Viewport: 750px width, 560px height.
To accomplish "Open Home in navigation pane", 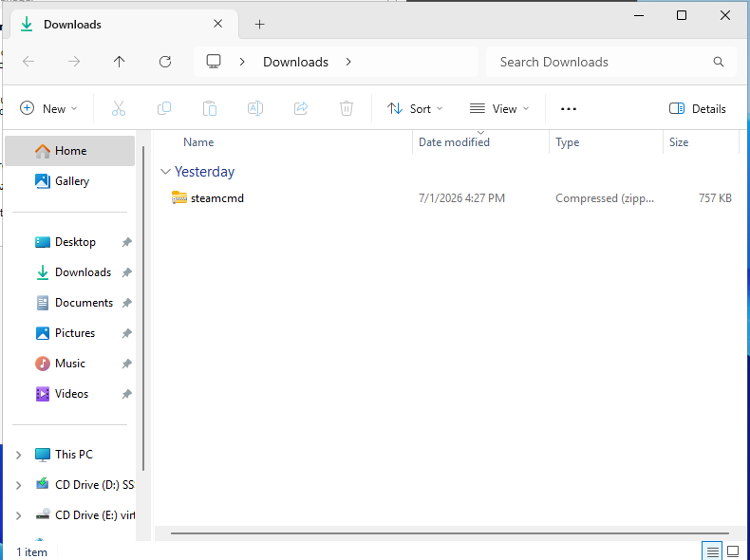I will click(x=70, y=151).
